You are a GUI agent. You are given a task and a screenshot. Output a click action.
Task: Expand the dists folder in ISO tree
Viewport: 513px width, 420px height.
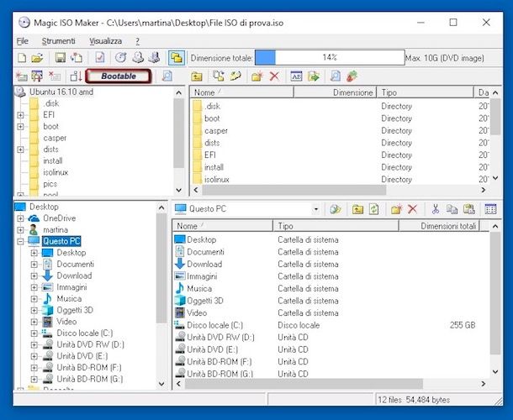pos(21,150)
